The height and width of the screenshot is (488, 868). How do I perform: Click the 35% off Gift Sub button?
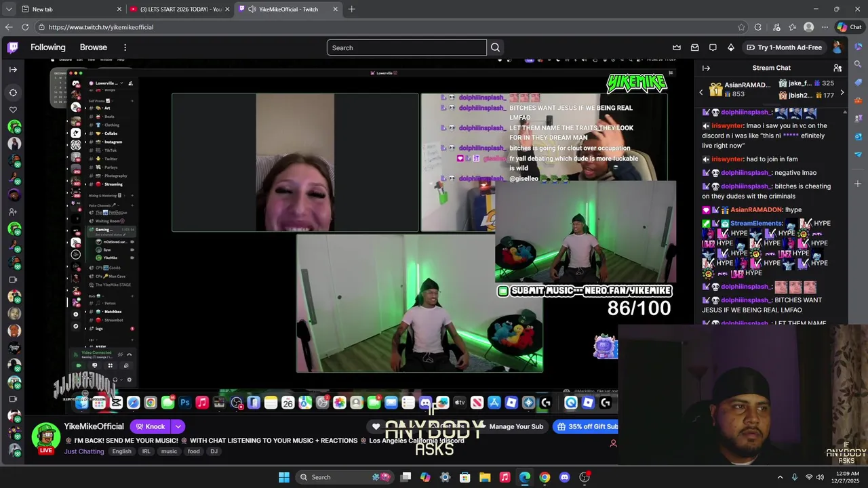coord(587,426)
